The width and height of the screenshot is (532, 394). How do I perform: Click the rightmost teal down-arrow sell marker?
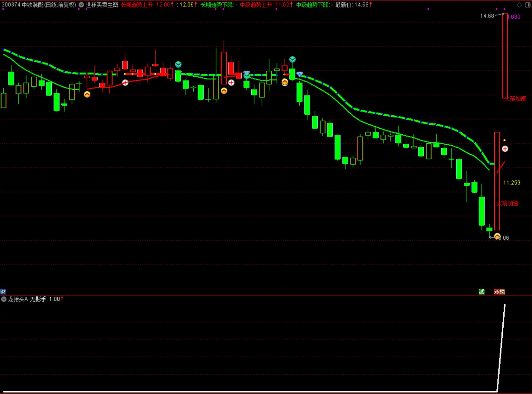coord(292,59)
